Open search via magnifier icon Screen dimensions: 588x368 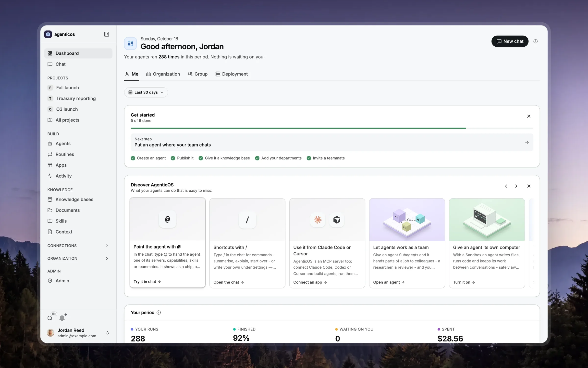[50, 318]
